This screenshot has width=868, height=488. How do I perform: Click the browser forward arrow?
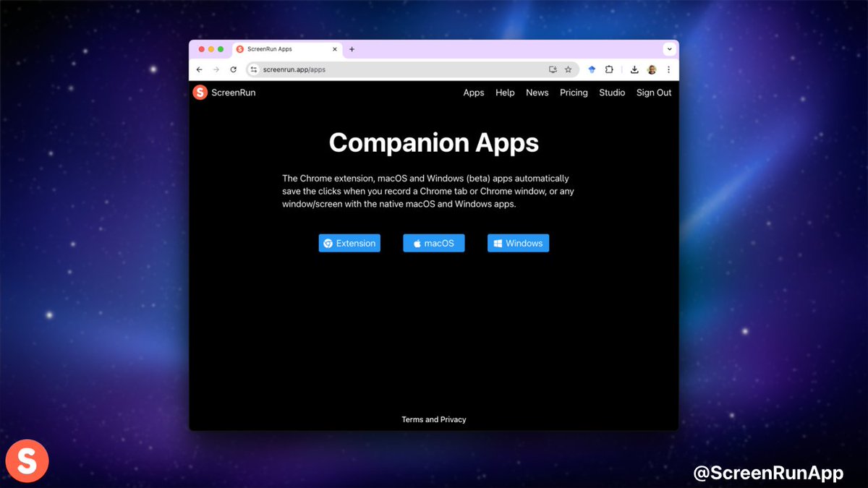(216, 69)
